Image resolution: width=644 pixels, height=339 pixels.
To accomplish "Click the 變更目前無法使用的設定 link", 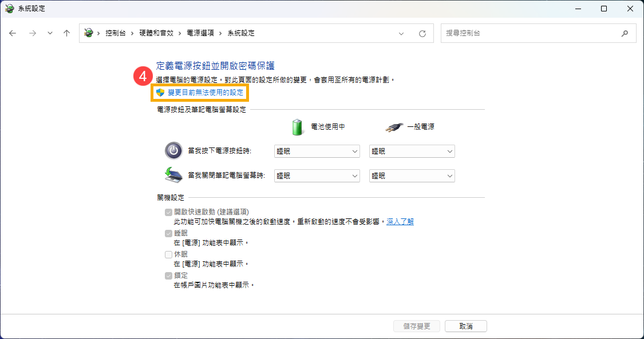I will [205, 92].
